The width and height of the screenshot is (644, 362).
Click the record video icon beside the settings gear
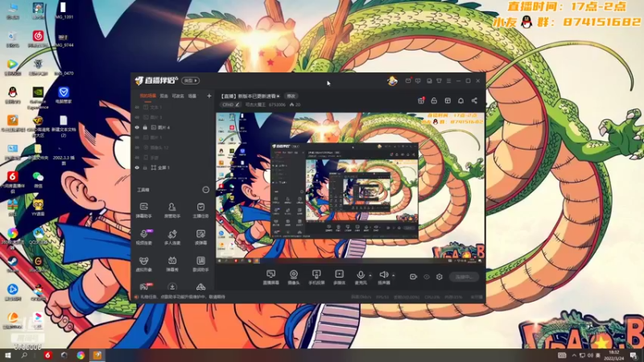pos(413,277)
